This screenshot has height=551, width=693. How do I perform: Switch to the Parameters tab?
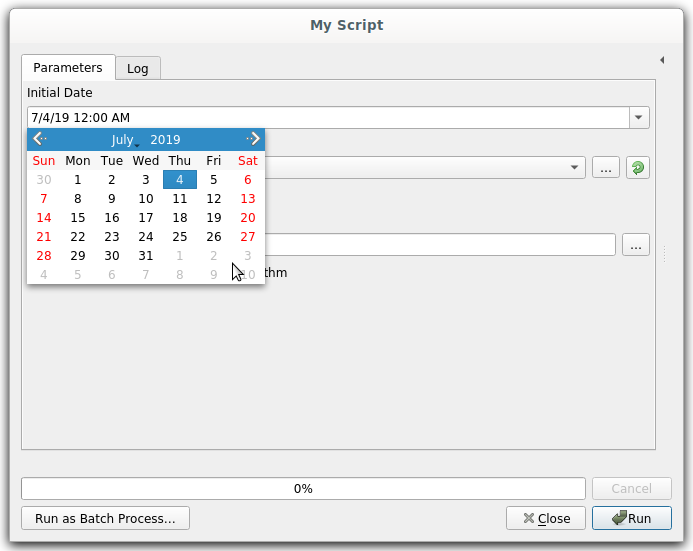click(68, 68)
